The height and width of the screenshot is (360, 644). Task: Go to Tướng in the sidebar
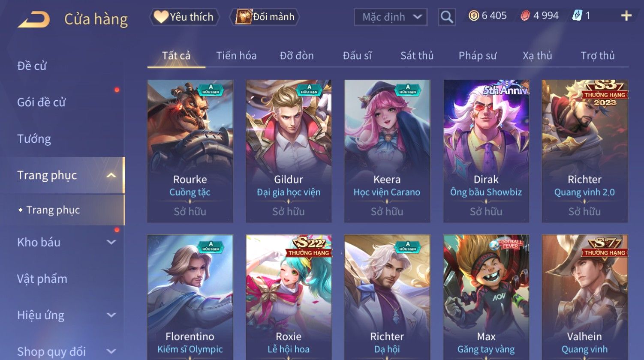point(34,139)
